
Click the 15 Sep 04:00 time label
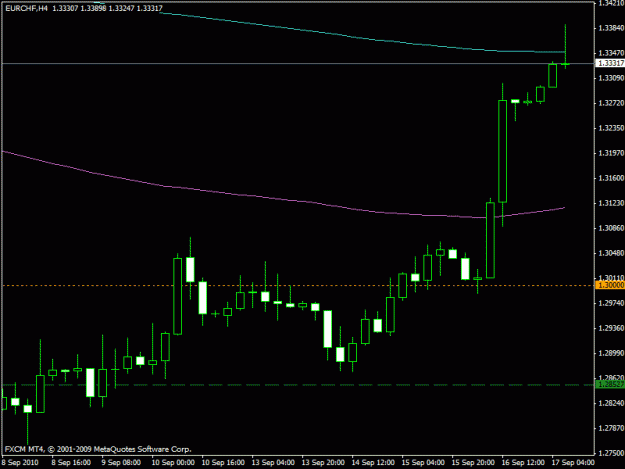coord(423,462)
